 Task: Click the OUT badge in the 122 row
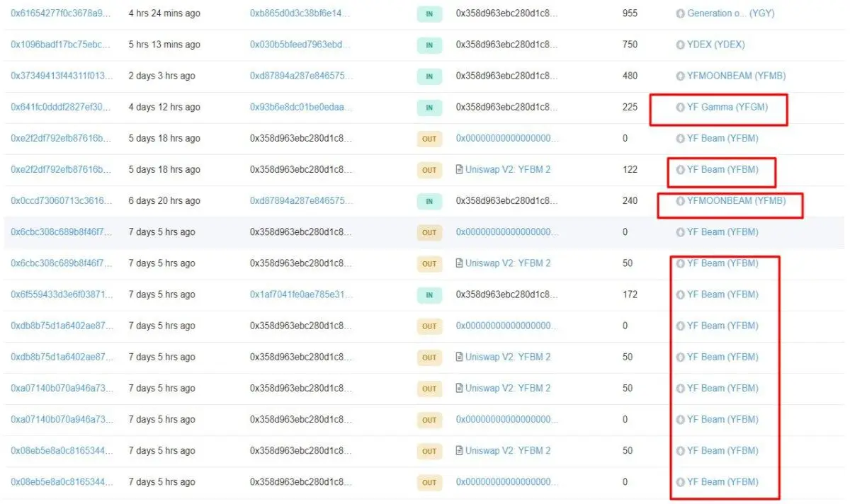pyautogui.click(x=429, y=170)
